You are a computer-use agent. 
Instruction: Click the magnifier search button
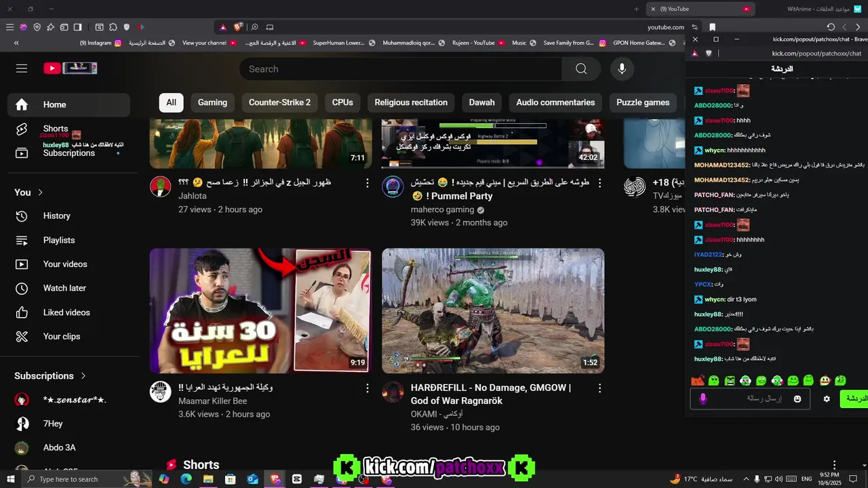581,68
